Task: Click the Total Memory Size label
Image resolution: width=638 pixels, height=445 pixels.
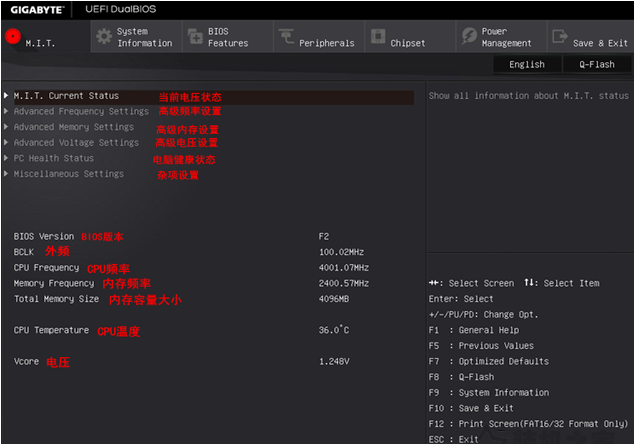Action: coord(56,299)
